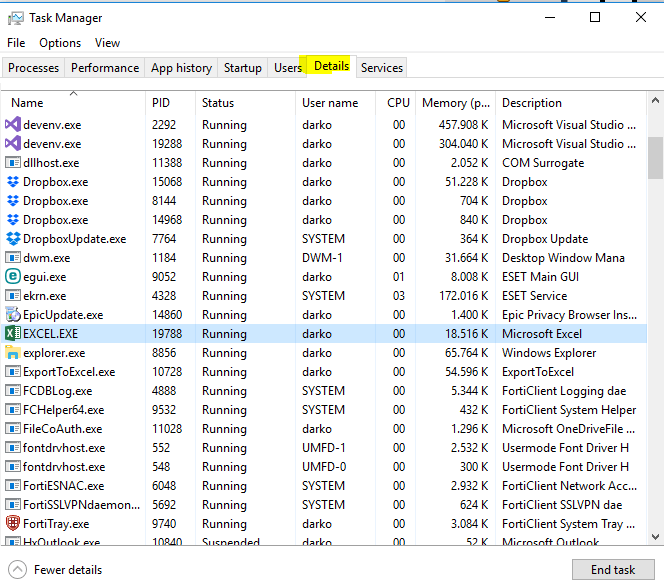Switch to the Processes tab

click(x=33, y=68)
